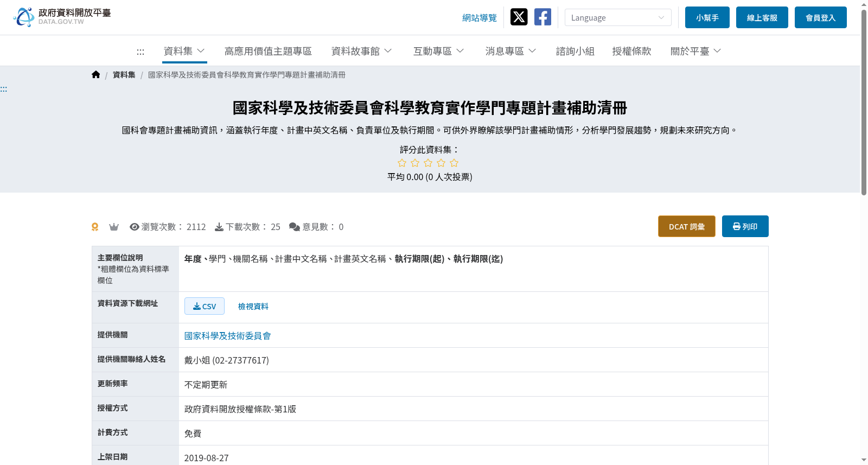Expand the 關於平臺 menu
Screen dimensions: 868x465
pos(695,51)
